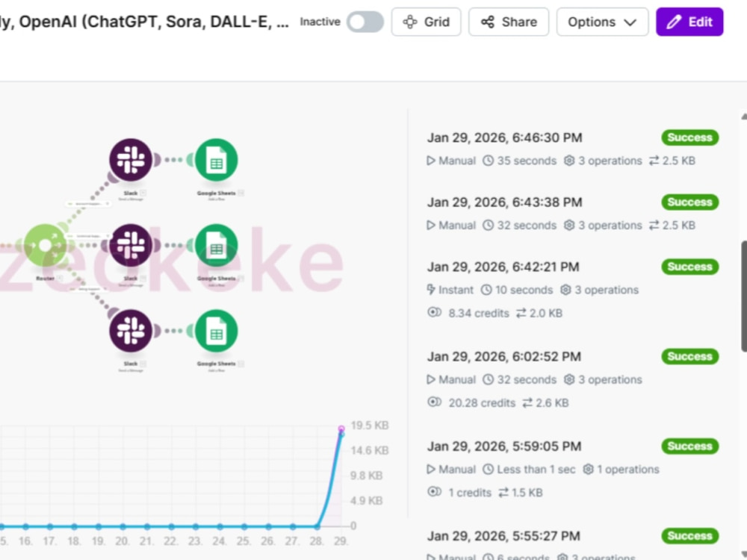Select the Router module node
This screenshot has width=747, height=560.
[46, 245]
